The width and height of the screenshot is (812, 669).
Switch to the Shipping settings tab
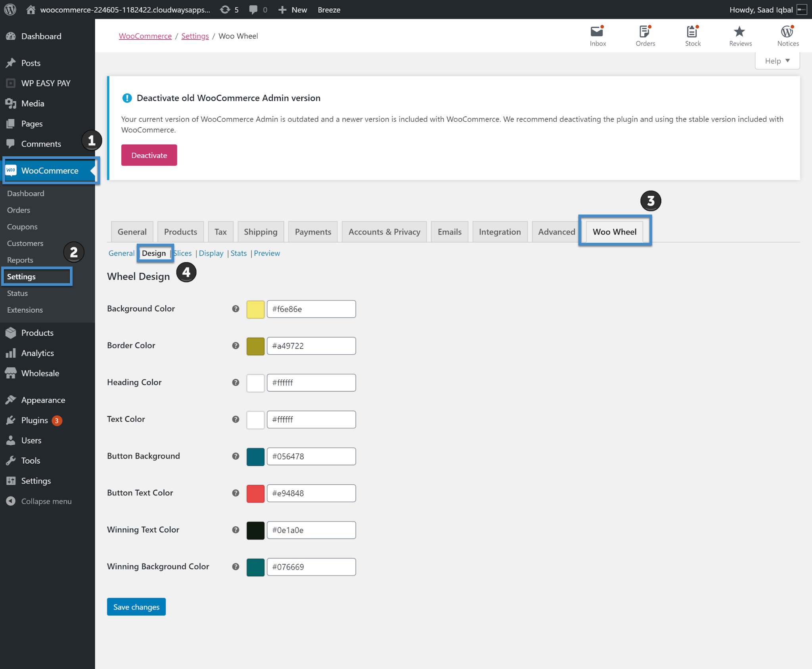(260, 232)
